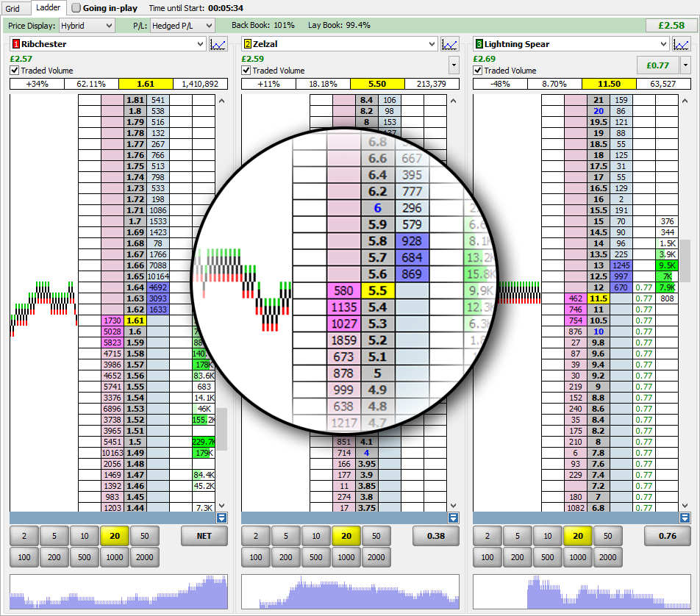Expand the Zelzal runner selection dropdown
The width and height of the screenshot is (700, 616).
[431, 44]
